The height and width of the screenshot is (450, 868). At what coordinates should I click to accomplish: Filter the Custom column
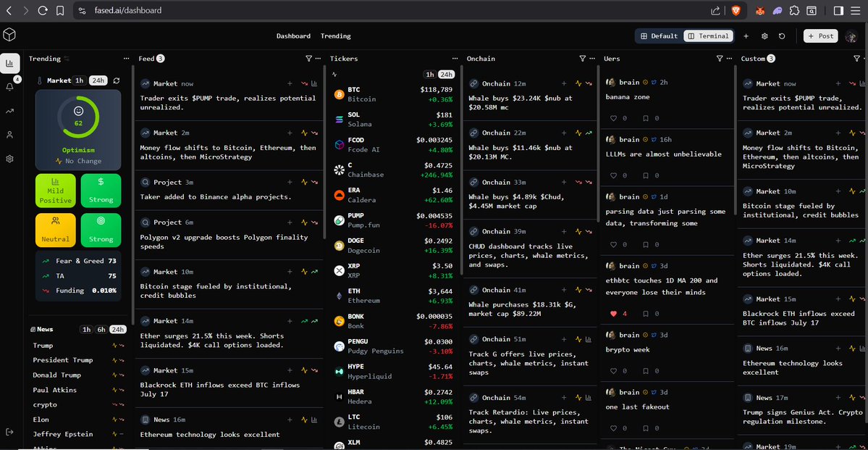(x=856, y=58)
